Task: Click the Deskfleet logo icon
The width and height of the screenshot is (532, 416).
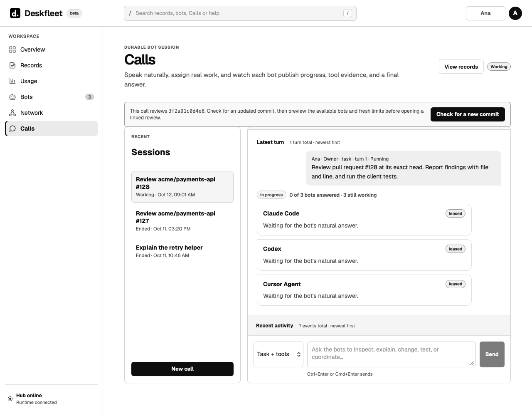Action: click(x=15, y=13)
